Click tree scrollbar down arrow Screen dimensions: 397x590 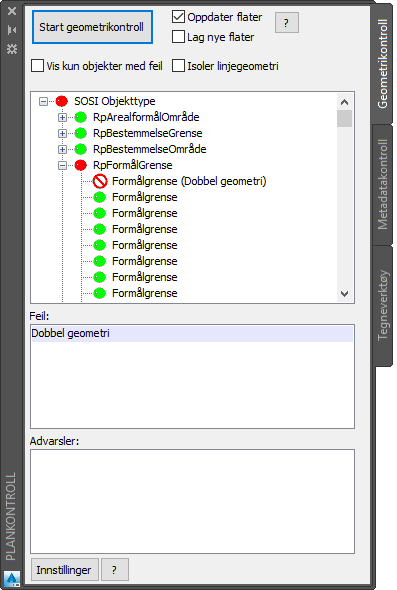pyautogui.click(x=344, y=293)
